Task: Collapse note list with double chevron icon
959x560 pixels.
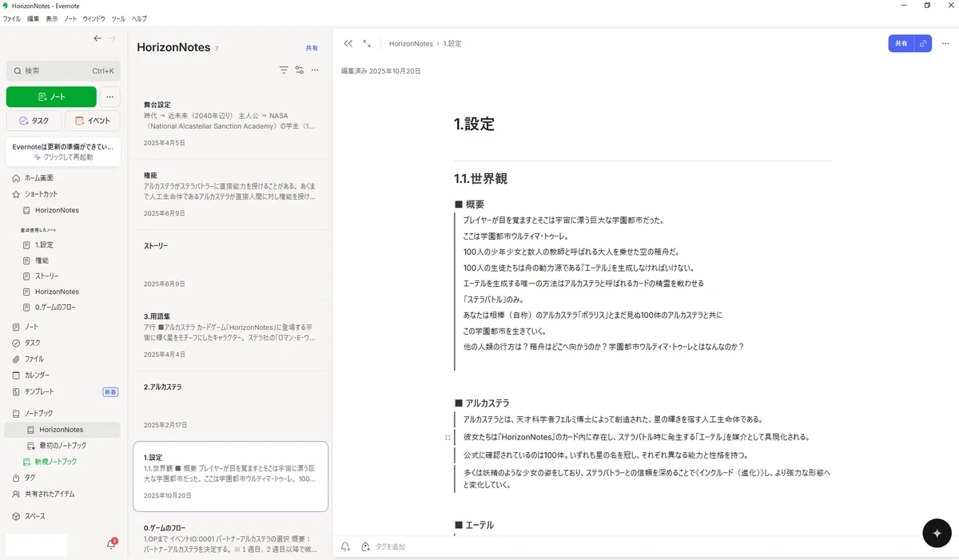Action: coord(348,44)
